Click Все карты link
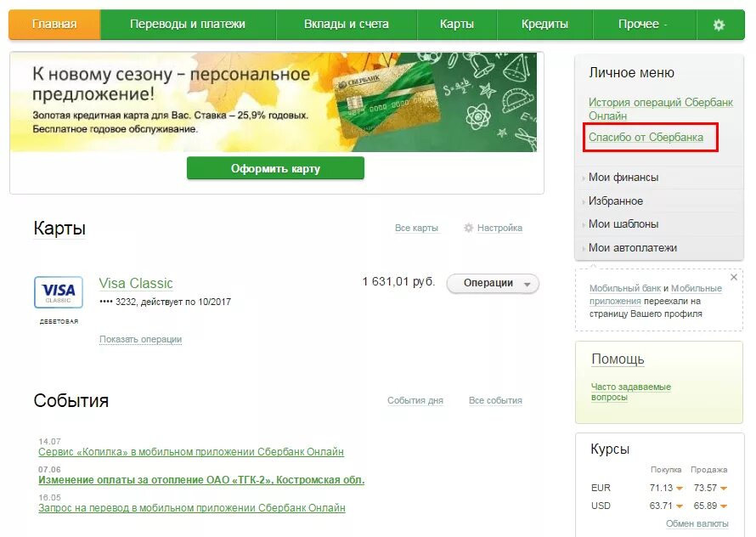 [416, 228]
